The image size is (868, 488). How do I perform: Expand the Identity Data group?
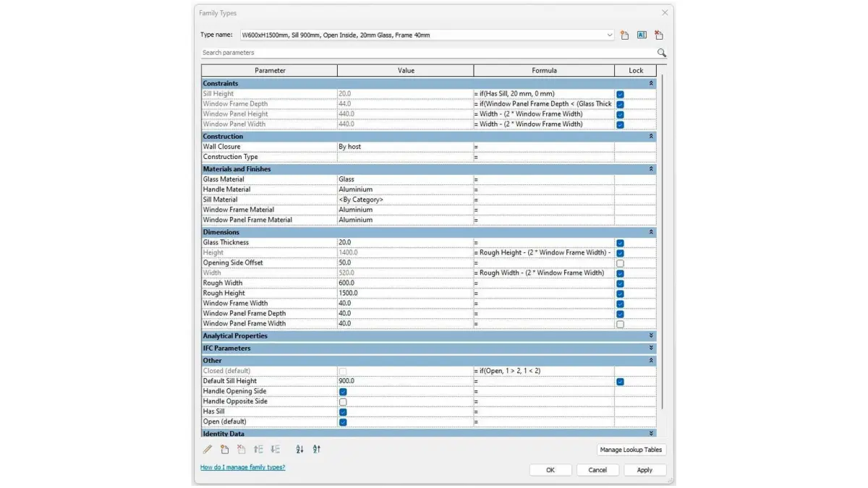(651, 433)
